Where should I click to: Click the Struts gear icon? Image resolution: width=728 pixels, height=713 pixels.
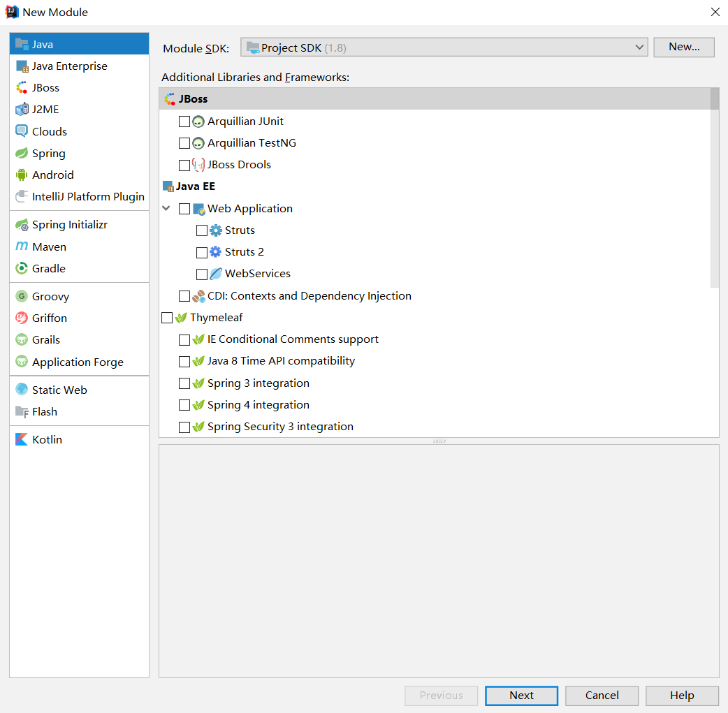pyautogui.click(x=215, y=230)
